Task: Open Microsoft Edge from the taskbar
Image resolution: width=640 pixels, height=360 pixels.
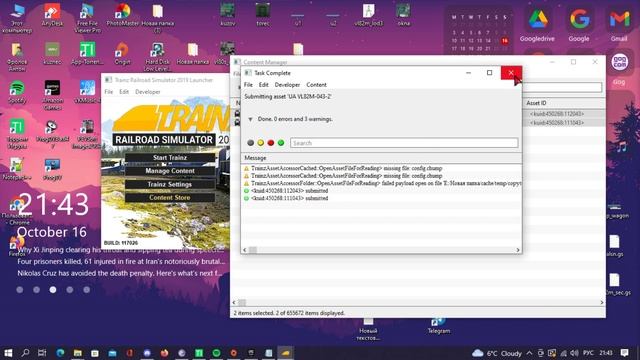Action: tap(60, 353)
